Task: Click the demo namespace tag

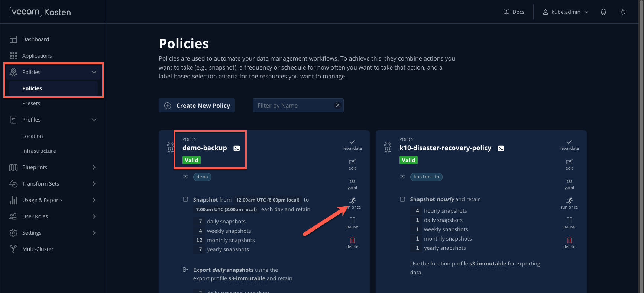Action: pos(202,177)
